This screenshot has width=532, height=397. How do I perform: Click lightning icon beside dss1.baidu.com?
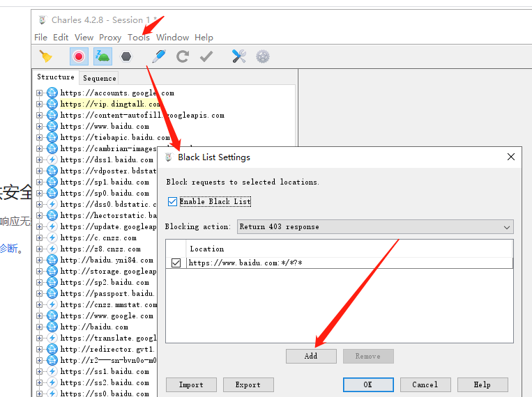tap(52, 159)
